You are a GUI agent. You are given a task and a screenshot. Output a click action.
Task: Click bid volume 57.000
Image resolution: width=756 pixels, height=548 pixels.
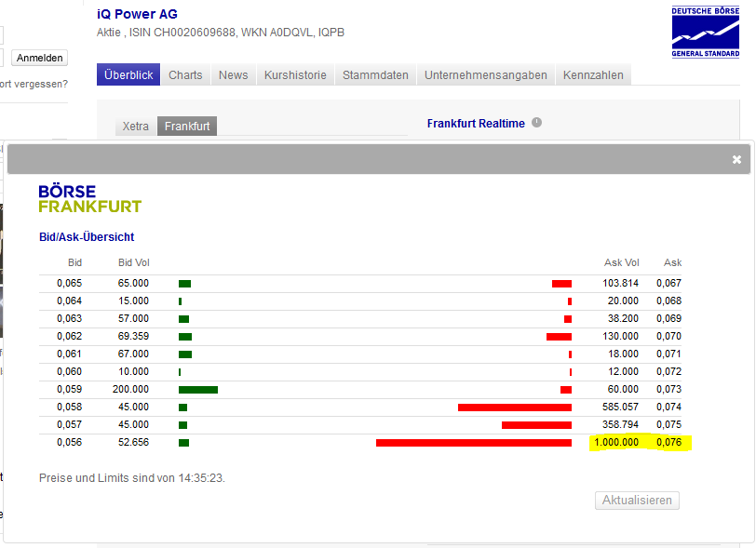pyautogui.click(x=133, y=318)
